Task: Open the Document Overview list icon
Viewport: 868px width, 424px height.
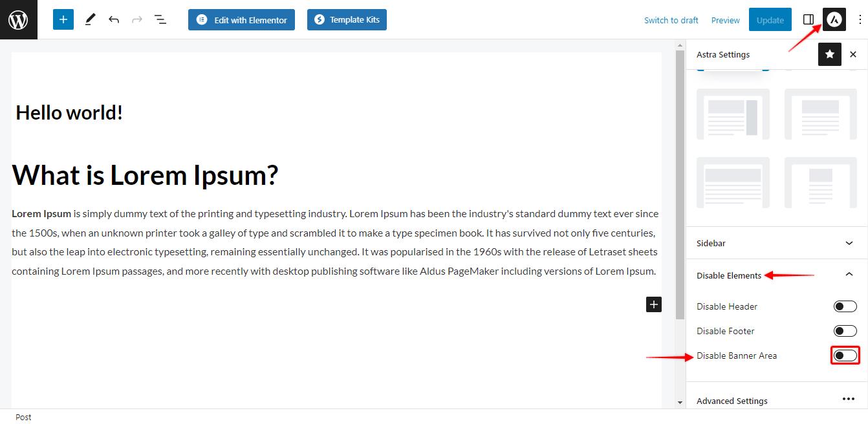Action: (x=160, y=19)
